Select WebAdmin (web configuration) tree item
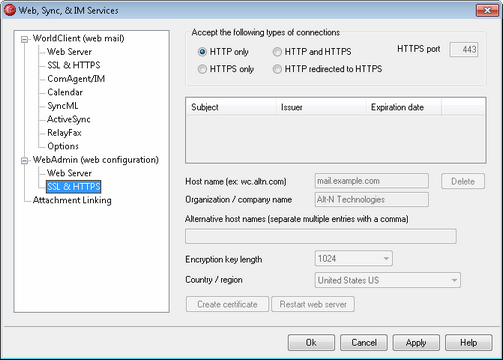The image size is (503, 360). coord(96,160)
